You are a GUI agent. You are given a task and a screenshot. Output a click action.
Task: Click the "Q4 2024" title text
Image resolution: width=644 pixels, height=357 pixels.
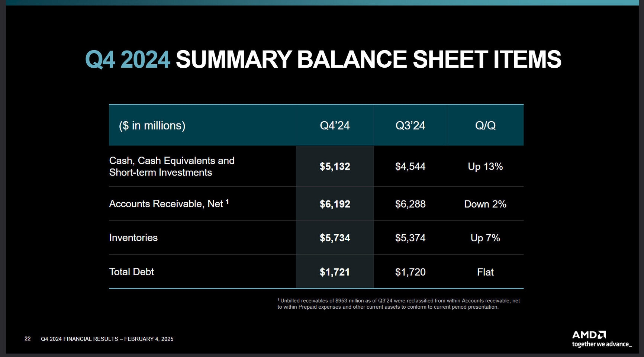click(128, 59)
